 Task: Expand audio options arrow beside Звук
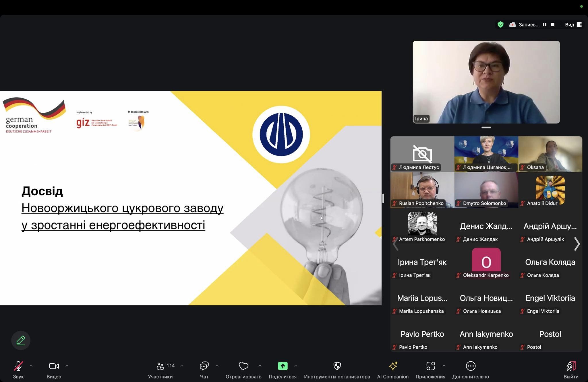(x=31, y=366)
